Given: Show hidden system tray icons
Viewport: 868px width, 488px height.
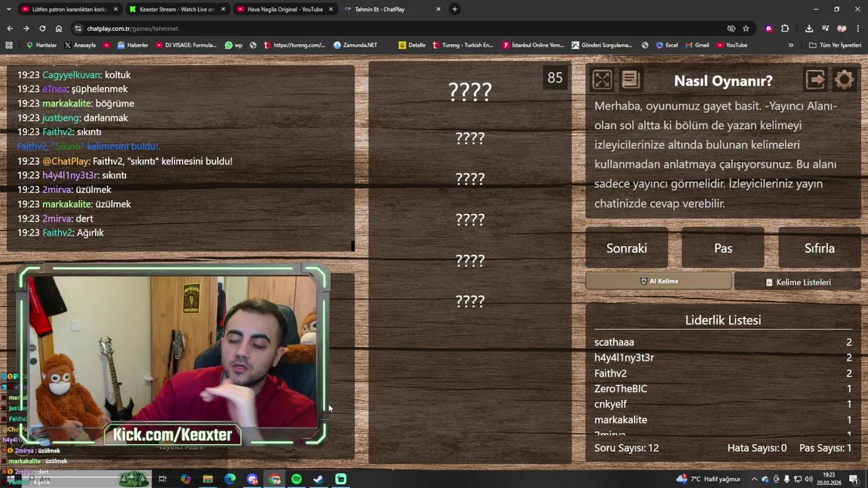Looking at the screenshot, I should click(754, 479).
